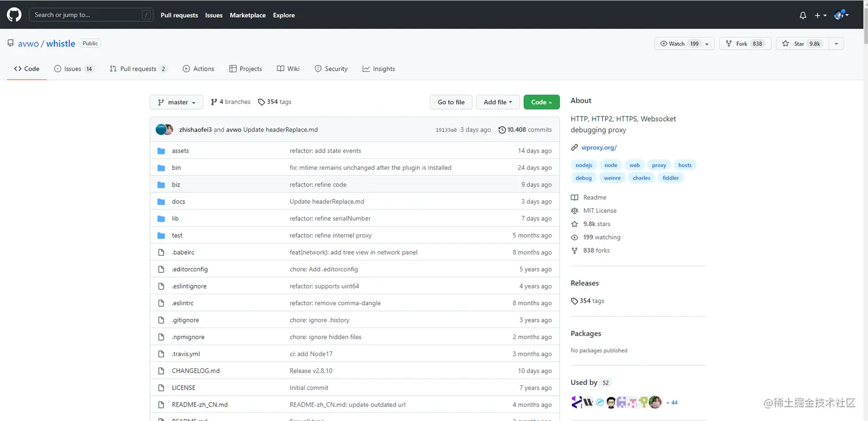
Task: Open zhishaofei3 author link
Action: coord(195,130)
